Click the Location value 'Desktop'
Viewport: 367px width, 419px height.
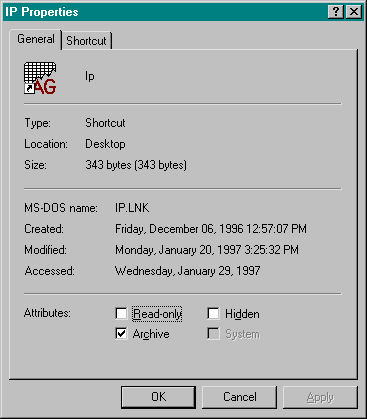[x=105, y=144]
